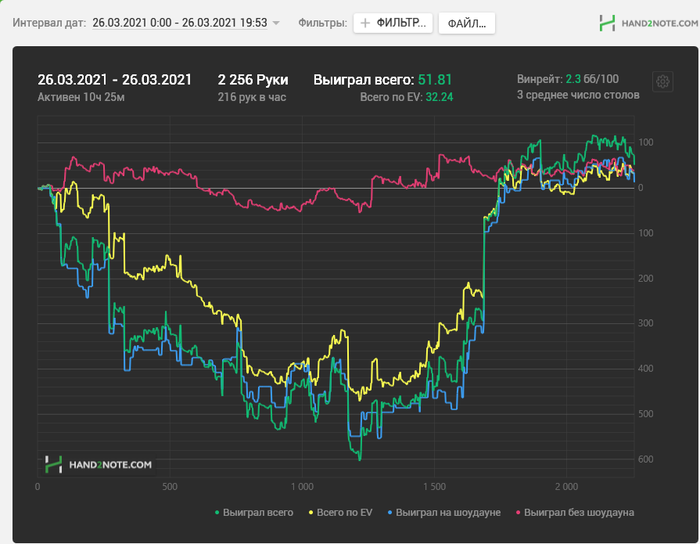Click 3 среднее число столов text
Viewport: 700px width, 544px height.
[578, 95]
